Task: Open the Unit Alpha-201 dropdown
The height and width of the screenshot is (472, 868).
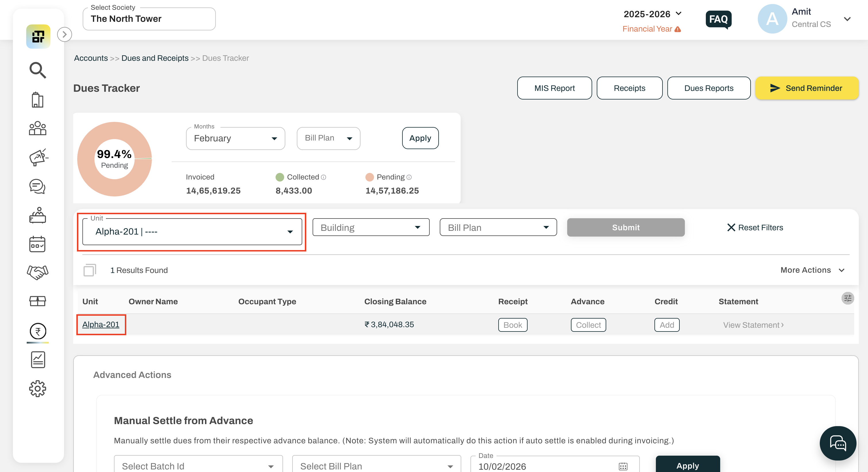Action: [192, 232]
